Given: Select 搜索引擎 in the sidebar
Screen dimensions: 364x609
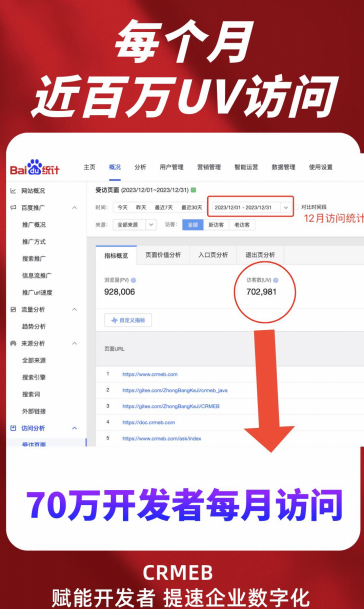Looking at the screenshot, I should click(x=34, y=377).
